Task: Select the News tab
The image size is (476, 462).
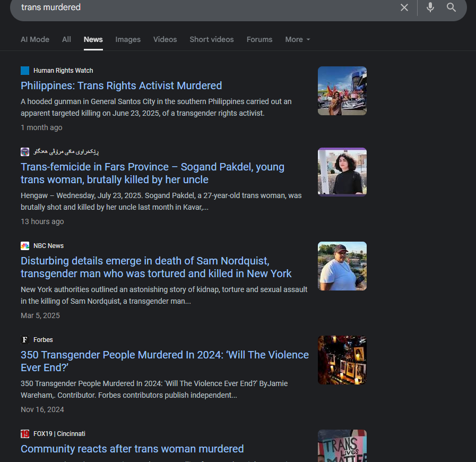Action: click(x=93, y=39)
